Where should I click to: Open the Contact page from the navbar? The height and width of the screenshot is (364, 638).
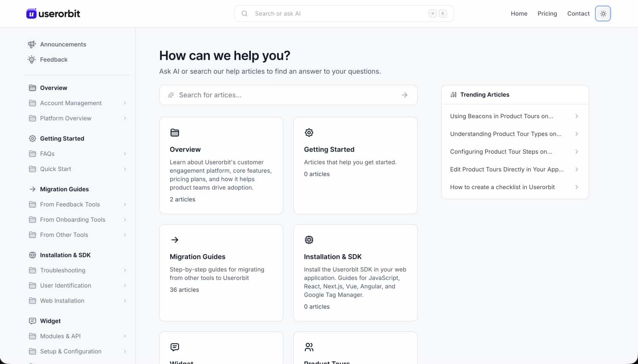(x=578, y=14)
